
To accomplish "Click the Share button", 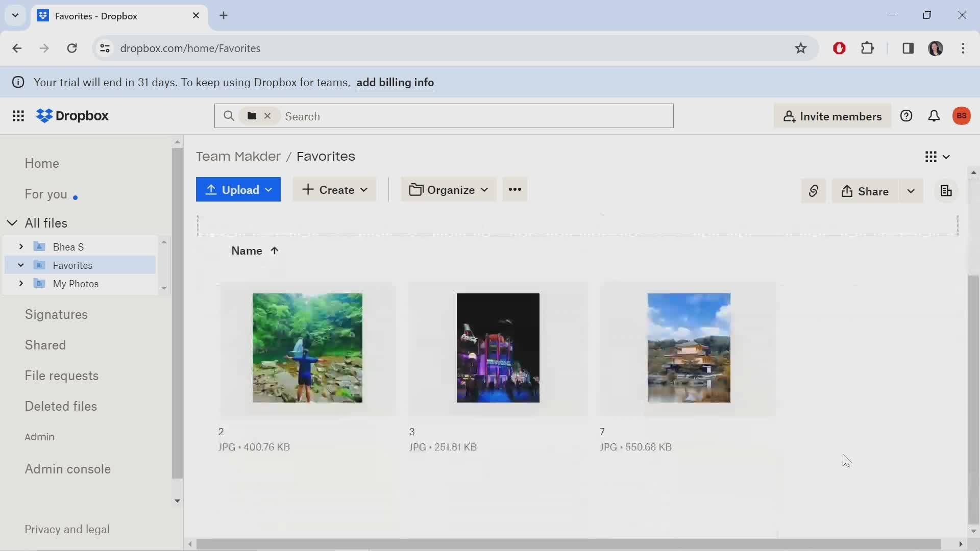I will pyautogui.click(x=865, y=191).
